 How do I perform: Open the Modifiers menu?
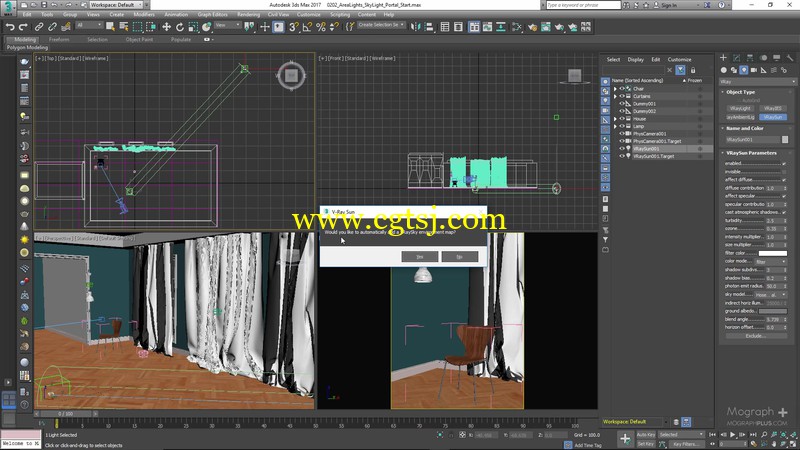pos(144,15)
